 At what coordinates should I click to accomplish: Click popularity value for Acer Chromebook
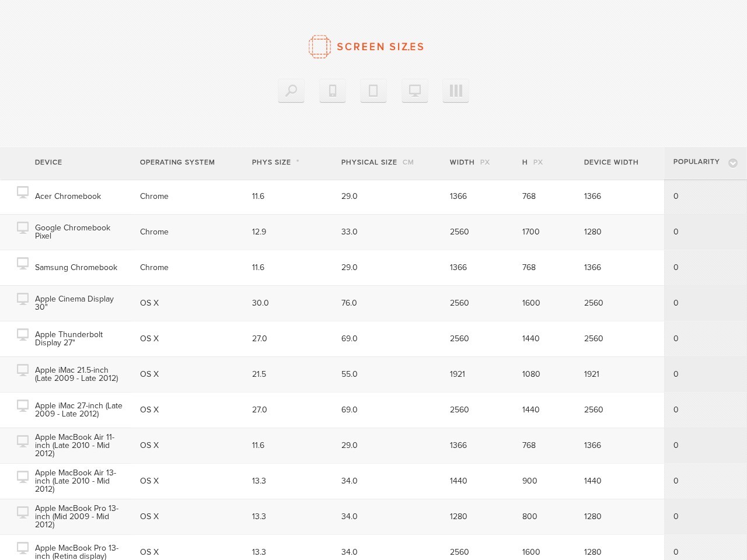click(x=676, y=196)
